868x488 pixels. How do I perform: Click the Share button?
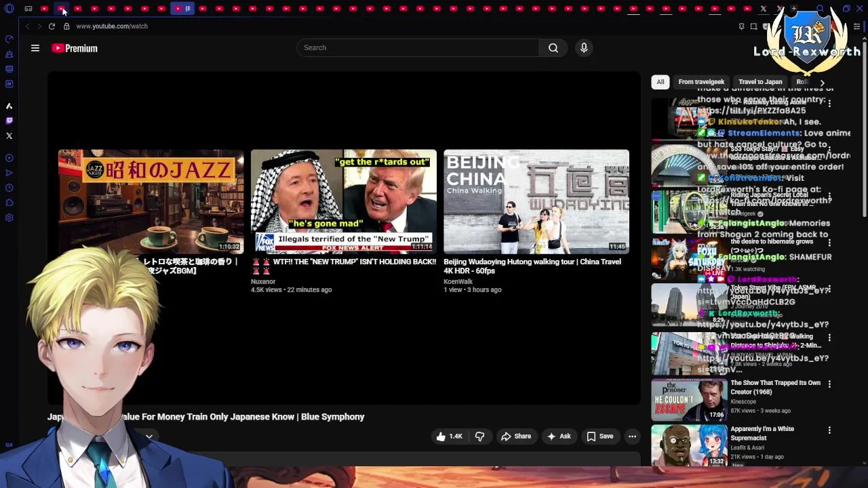click(515, 436)
